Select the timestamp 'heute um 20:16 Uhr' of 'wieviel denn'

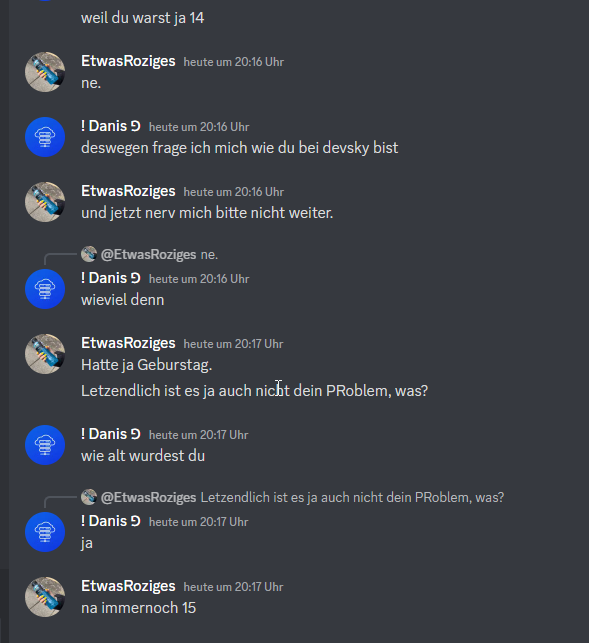[x=199, y=279]
